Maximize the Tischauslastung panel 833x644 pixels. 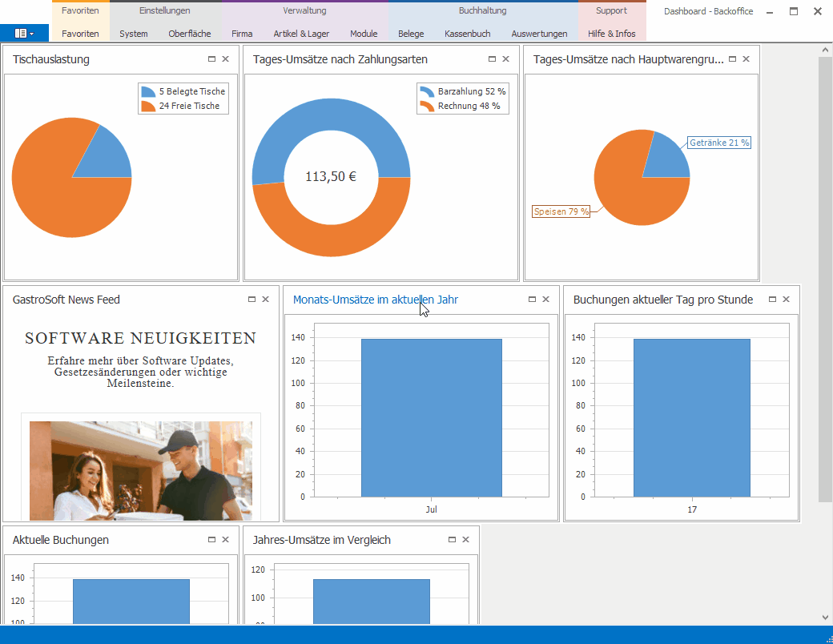click(211, 59)
